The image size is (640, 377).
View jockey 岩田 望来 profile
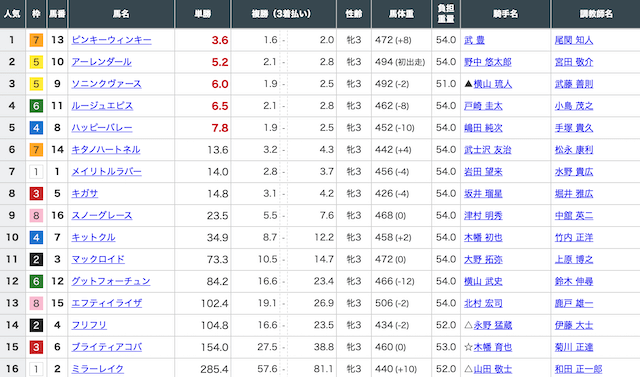483,172
